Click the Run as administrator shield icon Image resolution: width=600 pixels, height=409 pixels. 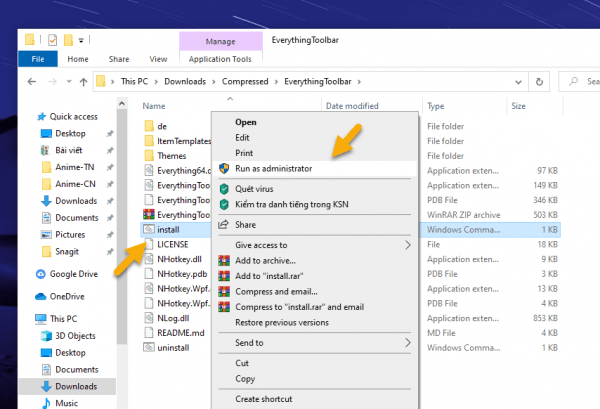coord(224,168)
